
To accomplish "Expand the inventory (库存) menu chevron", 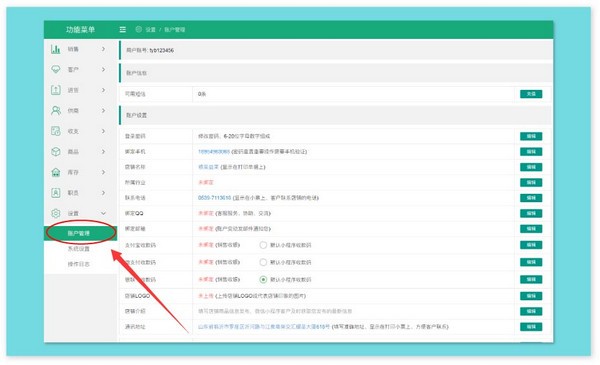I will tap(103, 172).
